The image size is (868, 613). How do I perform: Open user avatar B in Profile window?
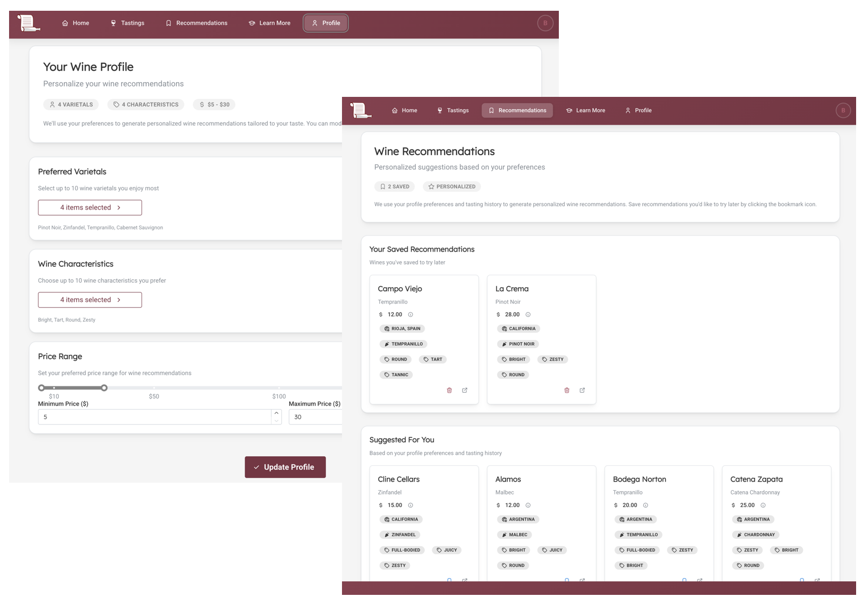[545, 23]
